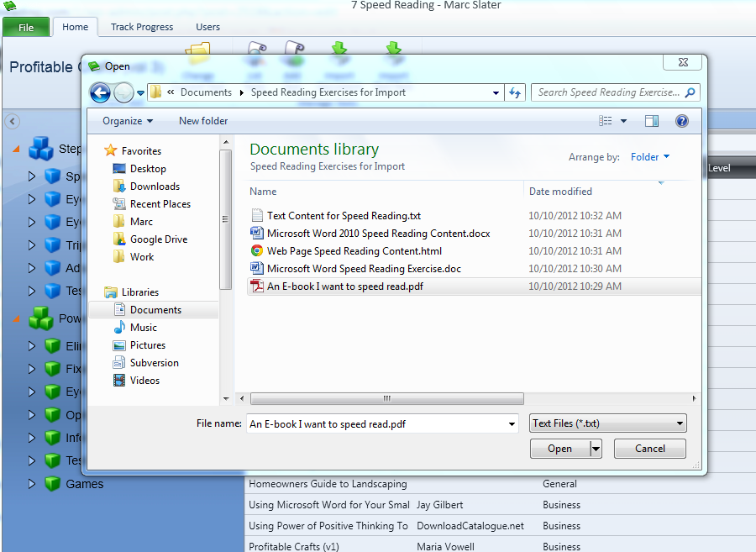The height and width of the screenshot is (552, 756).
Task: Expand the Arrange by Folder dropdown
Action: point(651,157)
